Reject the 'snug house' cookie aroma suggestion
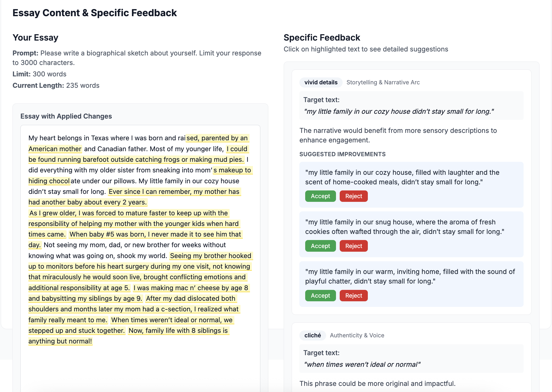 pyautogui.click(x=353, y=246)
